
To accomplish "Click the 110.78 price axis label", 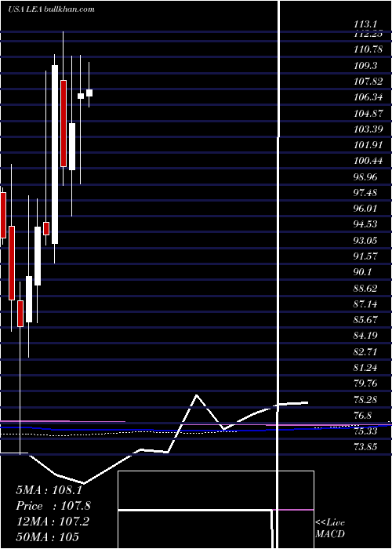I will pyautogui.click(x=368, y=49).
